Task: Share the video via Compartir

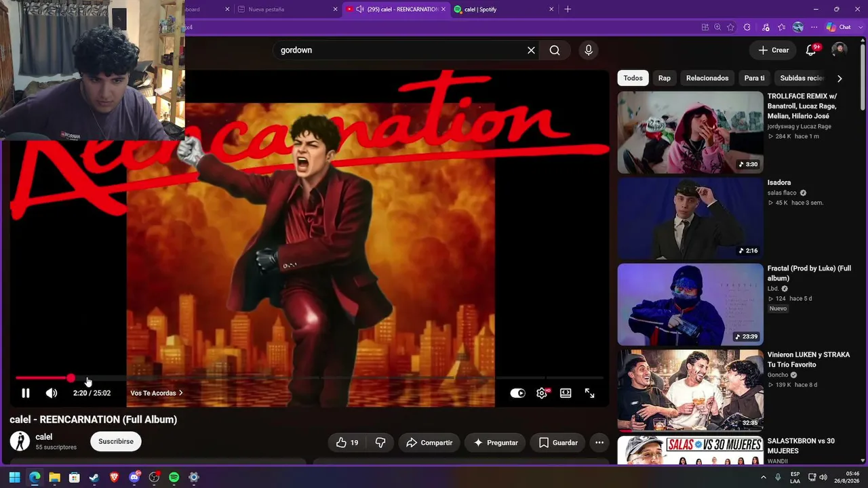Action: click(x=429, y=443)
